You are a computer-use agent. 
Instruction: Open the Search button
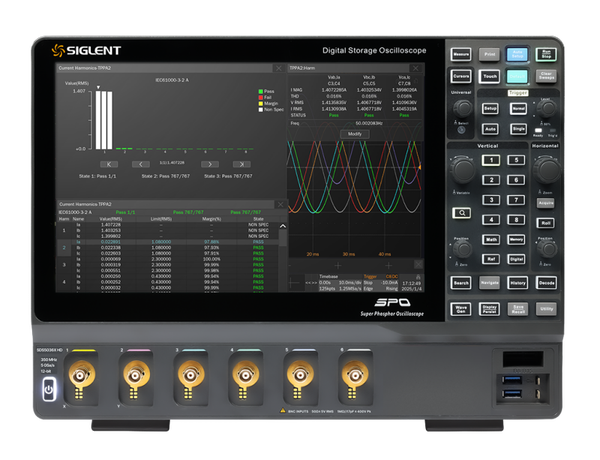click(x=461, y=283)
